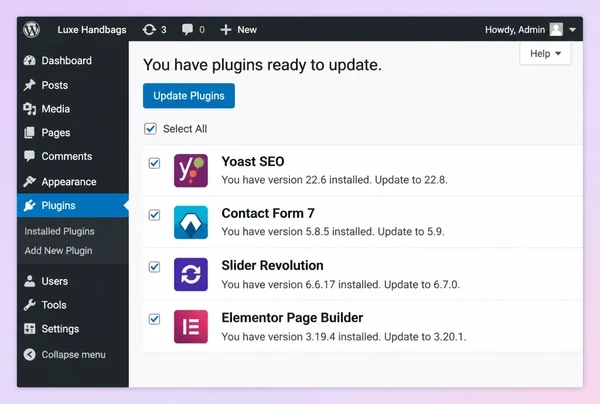Click the Tools wrench icon

pyautogui.click(x=29, y=305)
